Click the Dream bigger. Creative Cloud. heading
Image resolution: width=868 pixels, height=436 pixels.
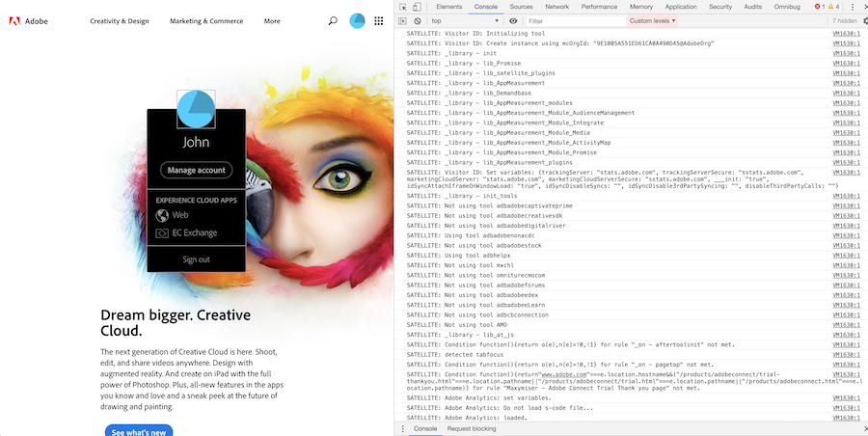click(x=176, y=323)
